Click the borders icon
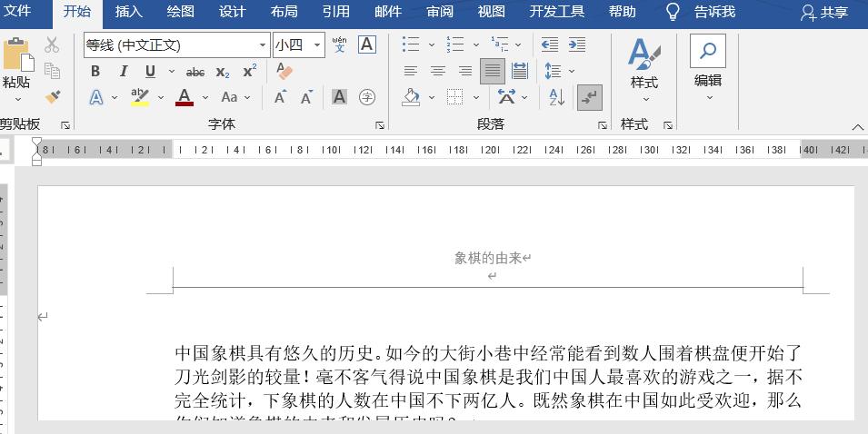Viewport: 868px width, 434px height. coord(455,97)
